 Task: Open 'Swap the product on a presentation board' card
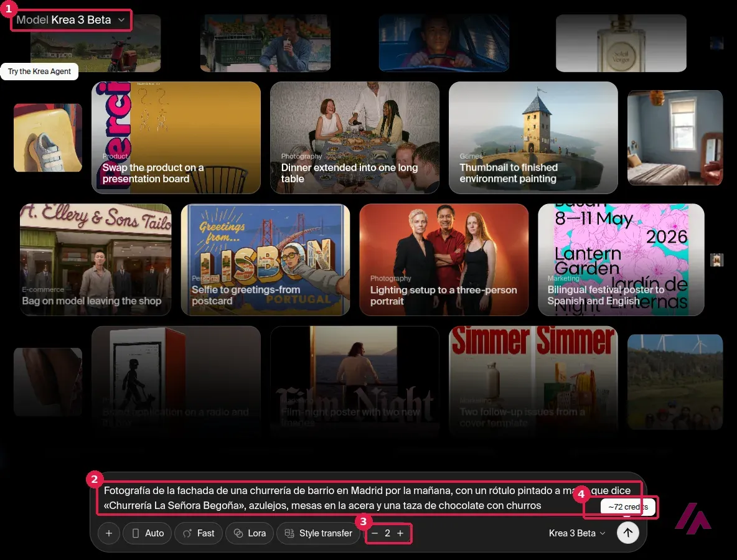pyautogui.click(x=176, y=138)
